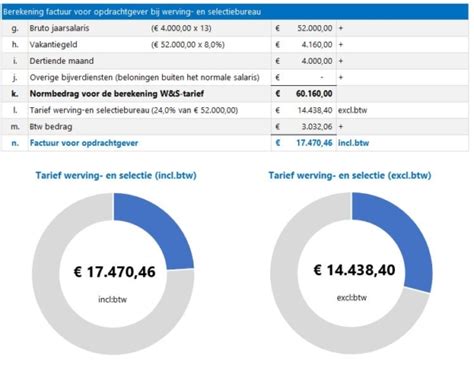Select the formula text '(€ 4.000,00 x 13)'

(x=181, y=28)
